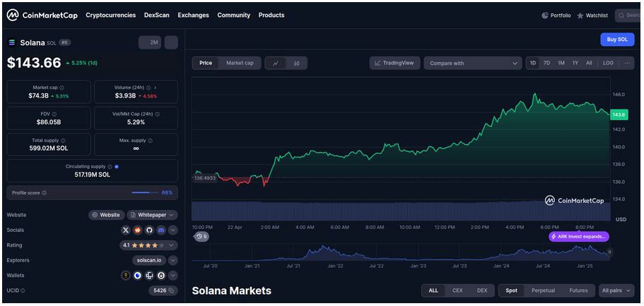Open the All pairs dropdown
The image size is (644, 306).
pyautogui.click(x=616, y=290)
